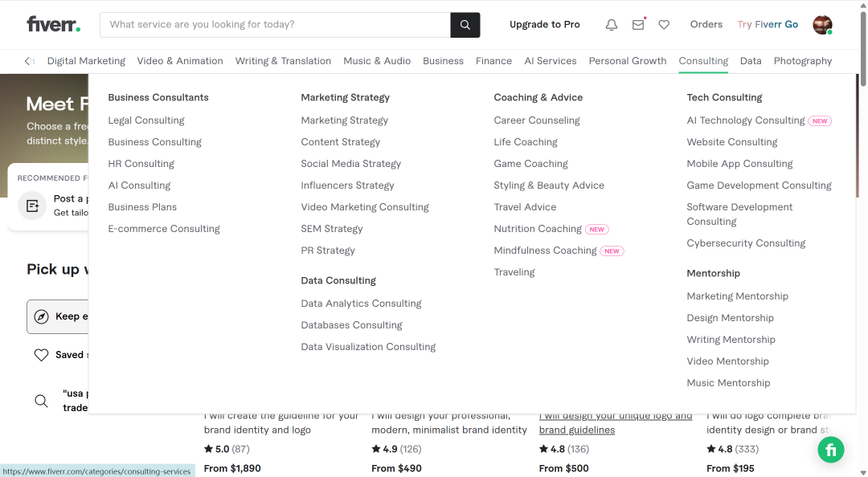Viewport: 868px width, 477px height.
Task: Click the compass icon beside Keep exploring
Action: [x=41, y=316]
